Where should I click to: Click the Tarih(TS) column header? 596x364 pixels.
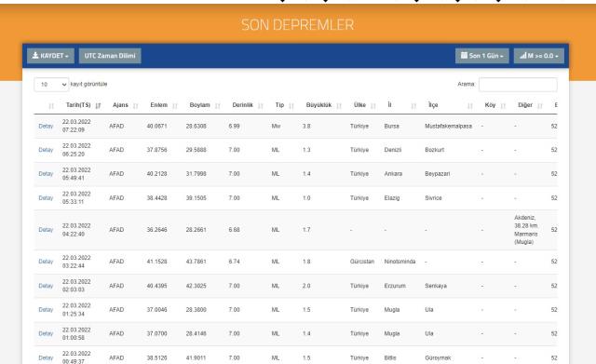pyautogui.click(x=78, y=105)
